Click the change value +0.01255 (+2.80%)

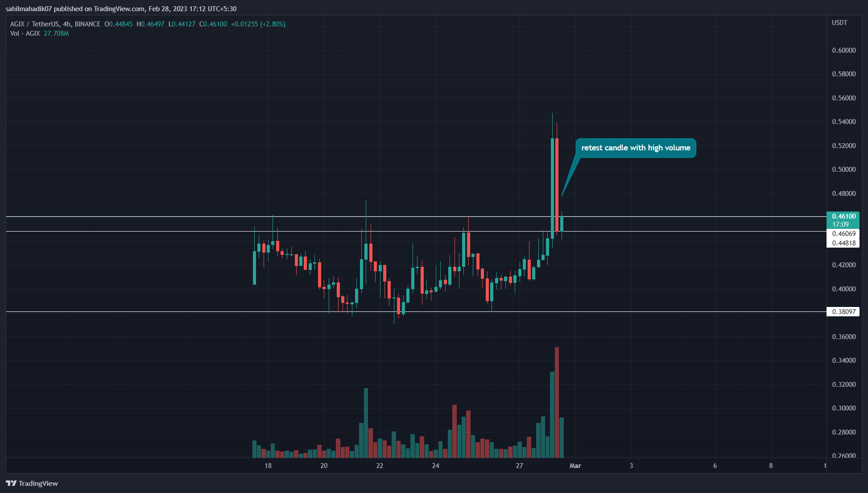pyautogui.click(x=258, y=24)
